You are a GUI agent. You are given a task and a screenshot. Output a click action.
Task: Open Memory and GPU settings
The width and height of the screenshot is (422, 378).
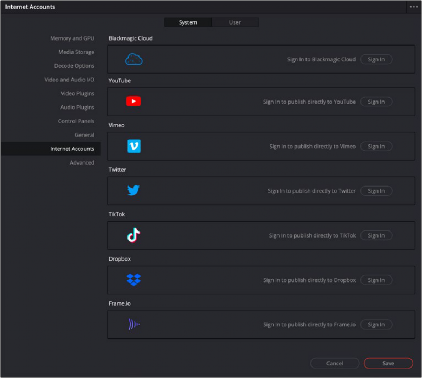72,38
